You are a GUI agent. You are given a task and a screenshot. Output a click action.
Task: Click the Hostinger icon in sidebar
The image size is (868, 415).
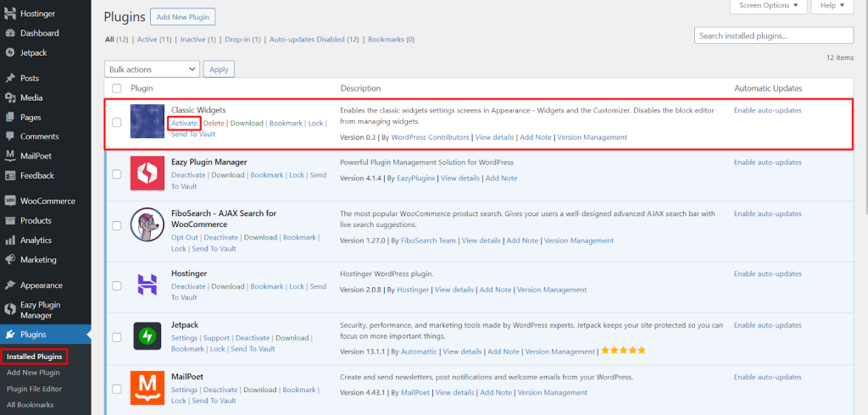[10, 14]
